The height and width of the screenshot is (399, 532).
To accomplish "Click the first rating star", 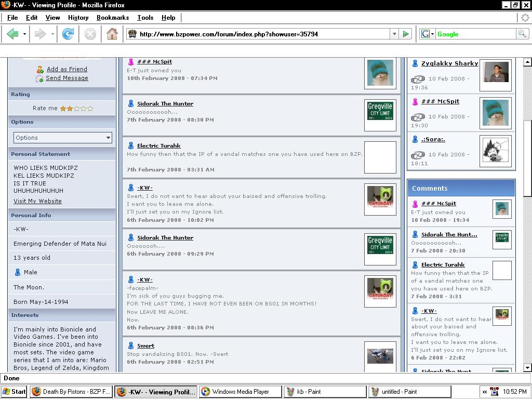I will point(63,109).
